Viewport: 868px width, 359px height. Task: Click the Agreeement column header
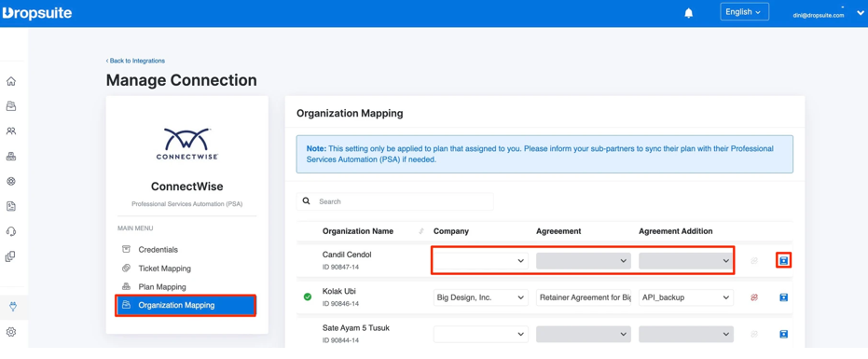tap(558, 231)
